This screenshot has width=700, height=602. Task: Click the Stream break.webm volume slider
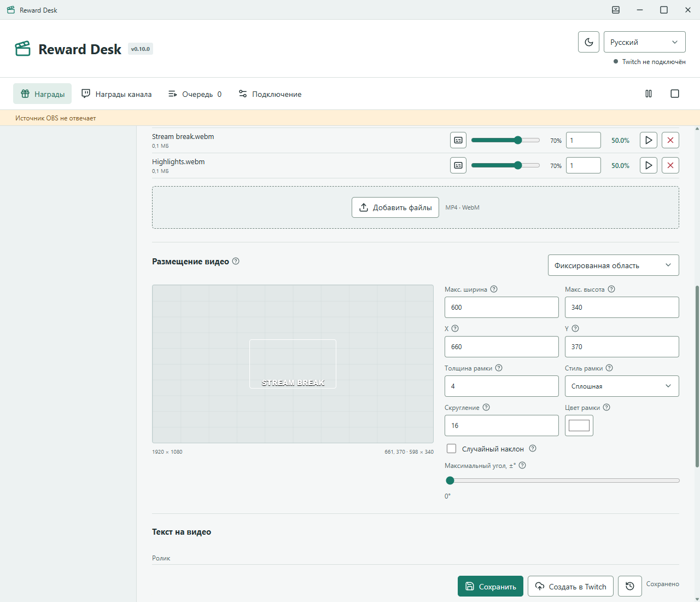point(505,140)
